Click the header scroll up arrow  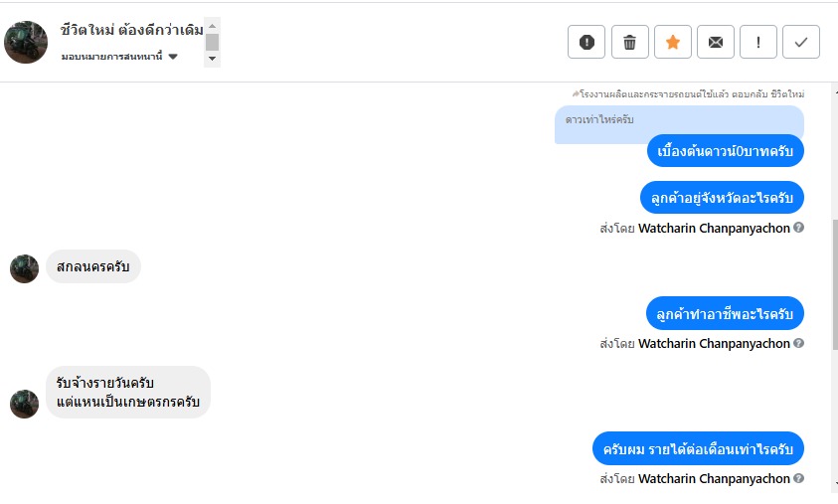tap(212, 26)
